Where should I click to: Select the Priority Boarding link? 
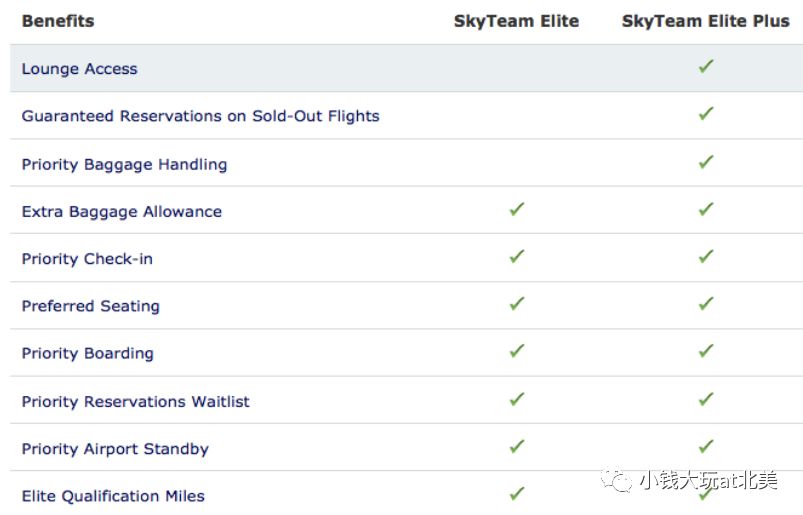click(88, 354)
